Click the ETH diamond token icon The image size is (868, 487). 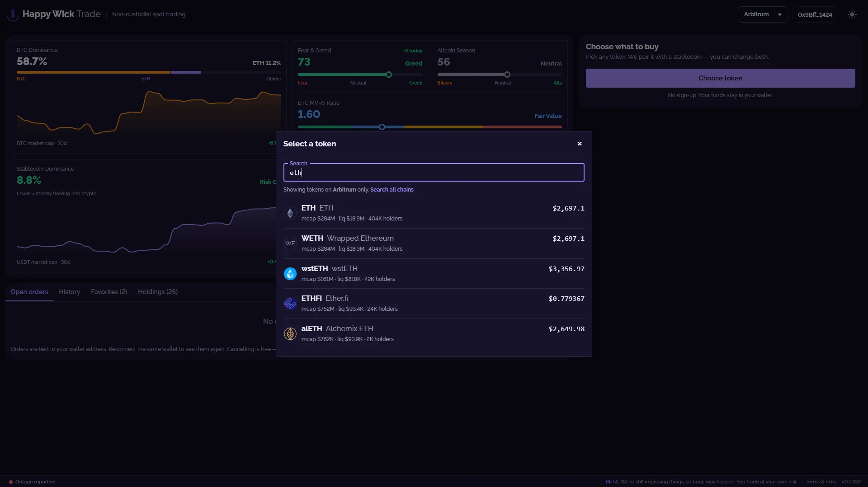290,213
